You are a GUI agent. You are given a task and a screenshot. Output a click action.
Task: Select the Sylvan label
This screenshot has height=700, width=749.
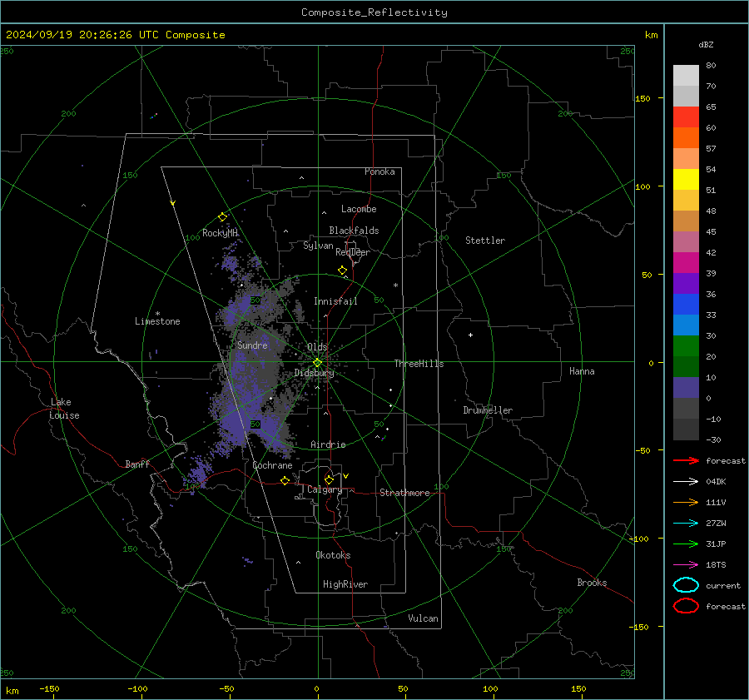[318, 246]
